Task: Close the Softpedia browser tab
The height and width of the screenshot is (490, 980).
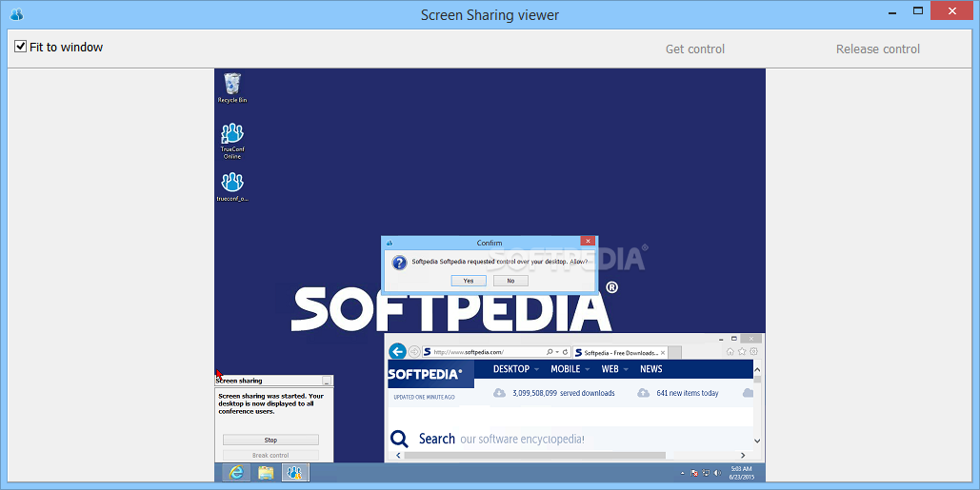Action: coord(663,353)
